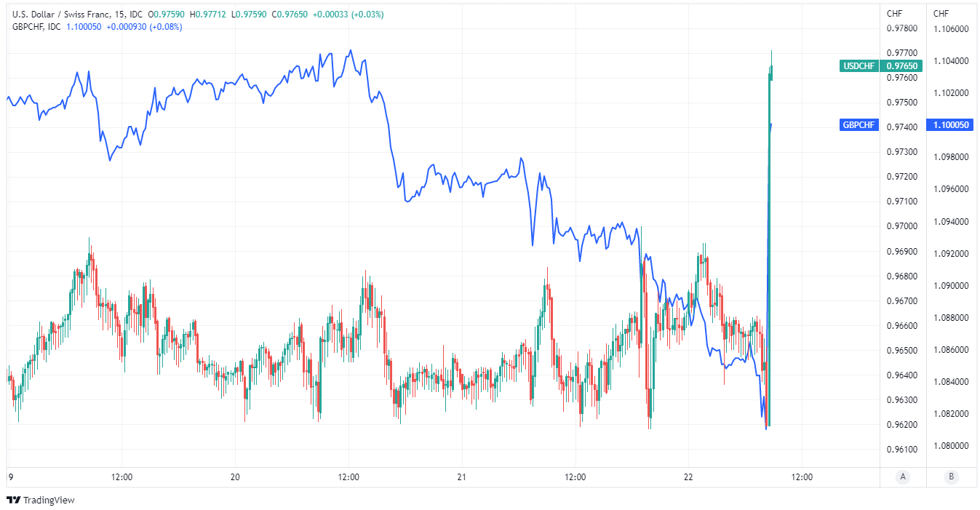Screen dimensions: 980x510
Task: Click the CHF currency label above 0.97800
Action: point(894,14)
